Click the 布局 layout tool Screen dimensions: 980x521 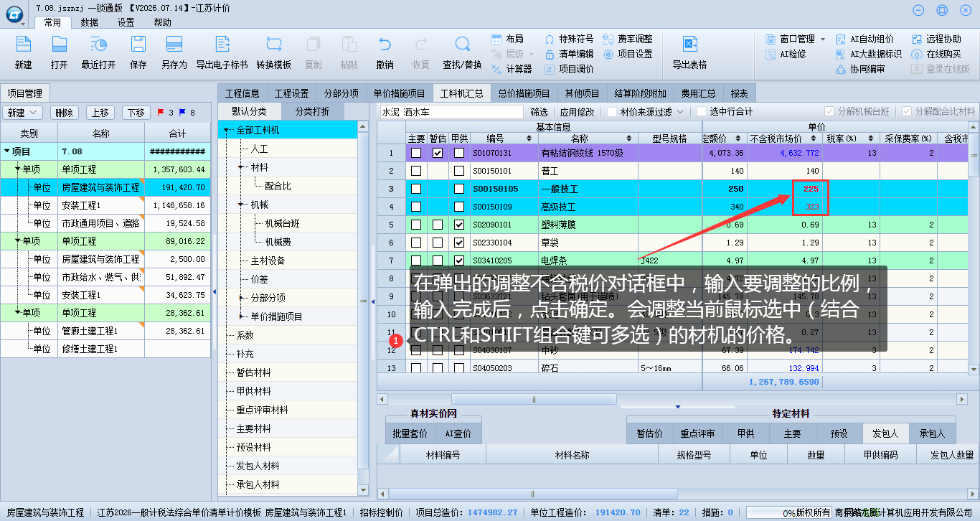click(x=507, y=39)
